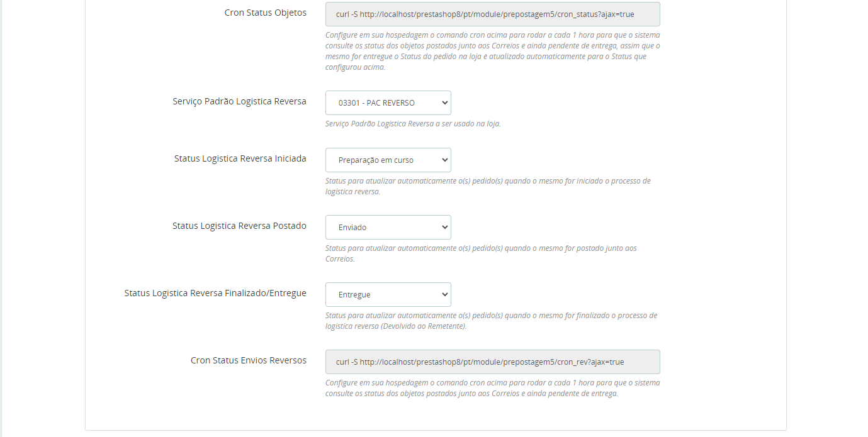Click the chevron arrow beside Preparação em curso
Viewport: 868px width, 437px height.
[x=444, y=160]
